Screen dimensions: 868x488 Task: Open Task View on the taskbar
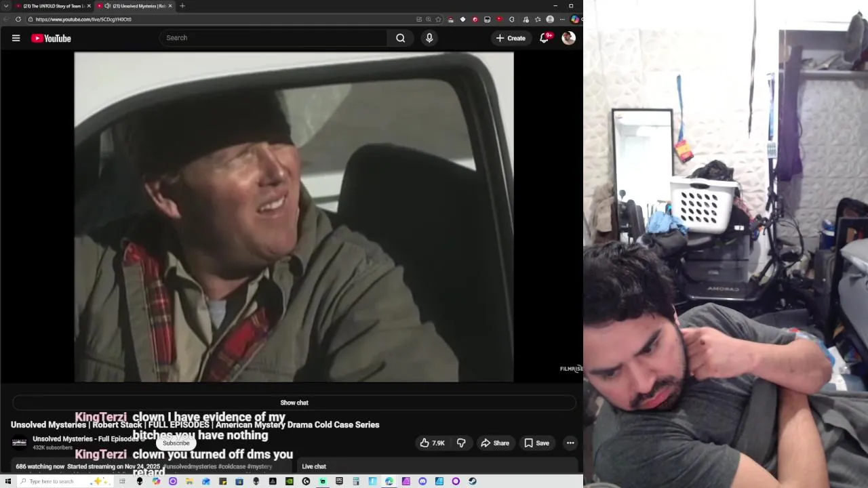coord(122,481)
